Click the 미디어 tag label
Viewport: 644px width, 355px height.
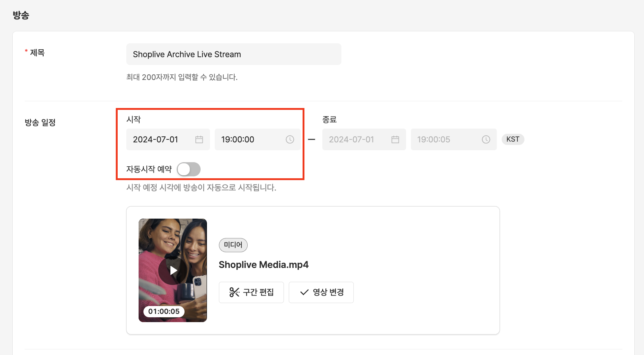click(233, 245)
